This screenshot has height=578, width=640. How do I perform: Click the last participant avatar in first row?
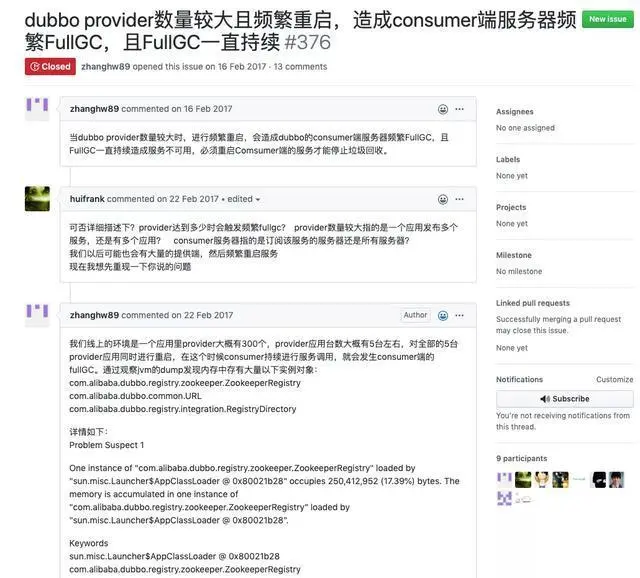point(617,480)
